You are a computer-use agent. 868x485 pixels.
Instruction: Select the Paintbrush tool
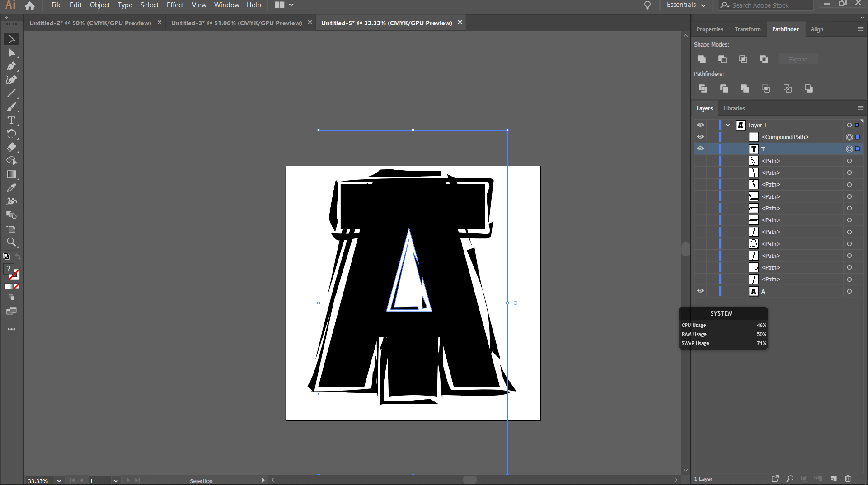12,107
